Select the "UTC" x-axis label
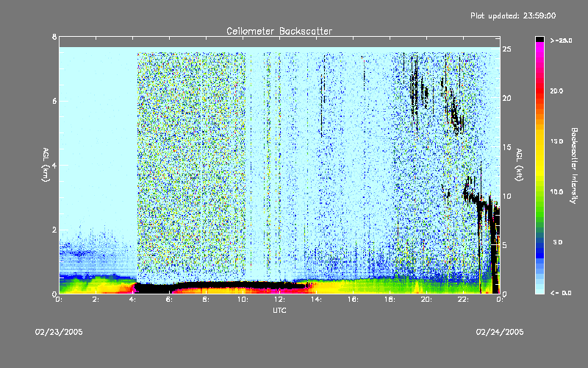Screen dimensions: 588x368 tap(279, 310)
